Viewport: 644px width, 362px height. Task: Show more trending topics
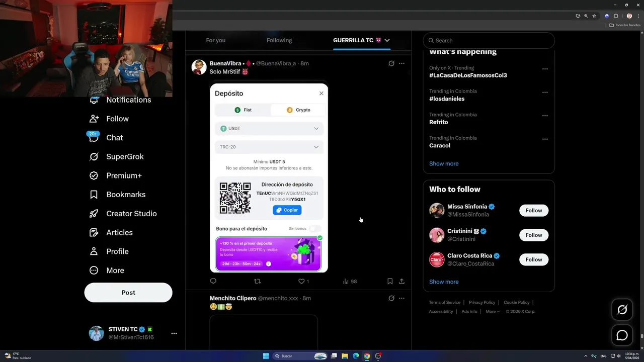point(444,163)
